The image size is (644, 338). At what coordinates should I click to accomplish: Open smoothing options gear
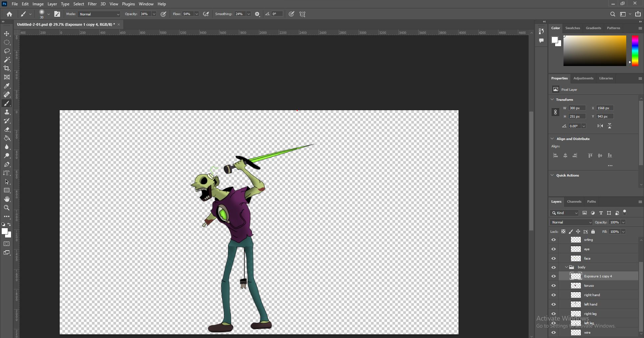[257, 14]
